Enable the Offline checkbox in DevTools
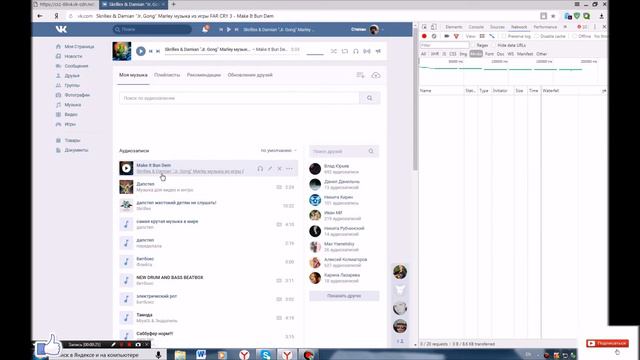640x360 pixels. click(x=575, y=36)
